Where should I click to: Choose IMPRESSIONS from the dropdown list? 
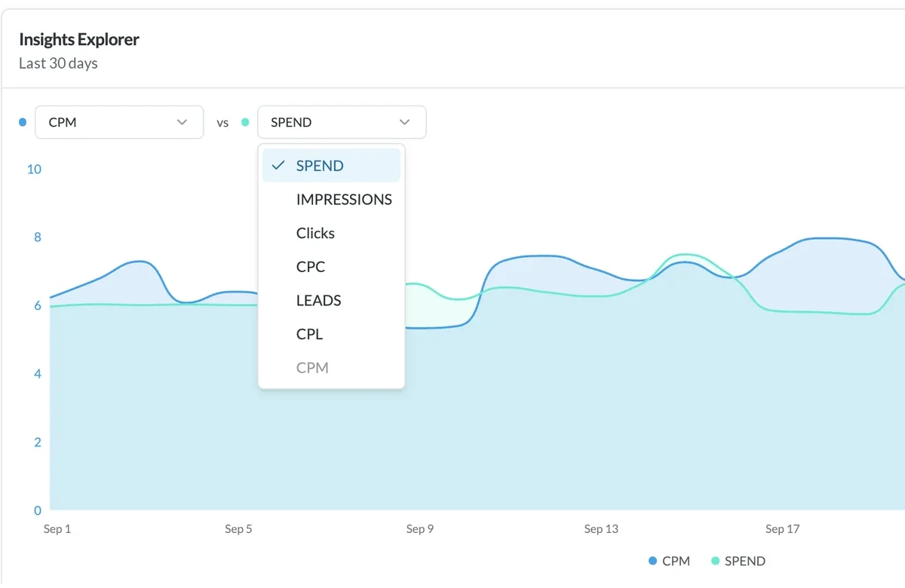[331, 200]
